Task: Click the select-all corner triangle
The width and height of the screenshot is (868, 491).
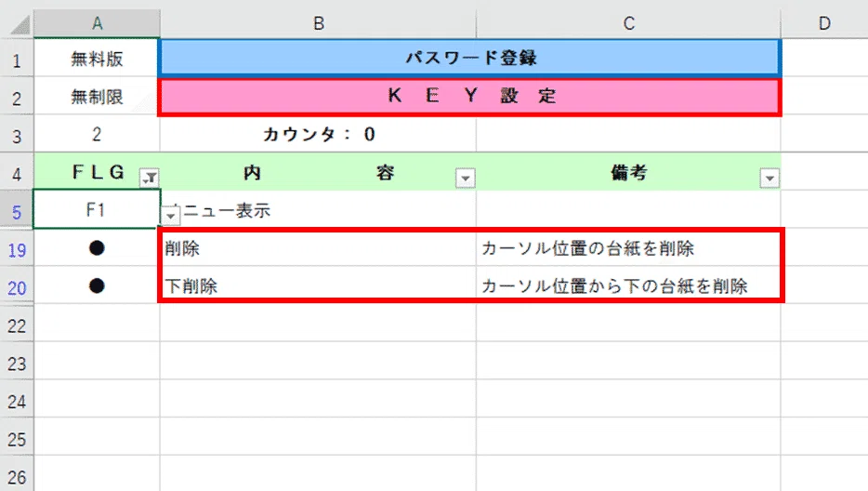Action: pos(20,25)
